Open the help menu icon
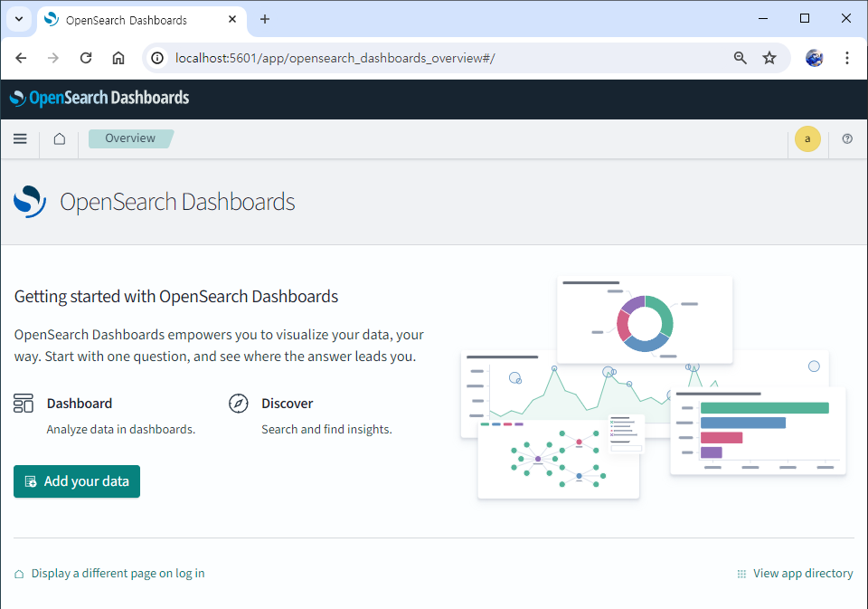 pos(847,138)
